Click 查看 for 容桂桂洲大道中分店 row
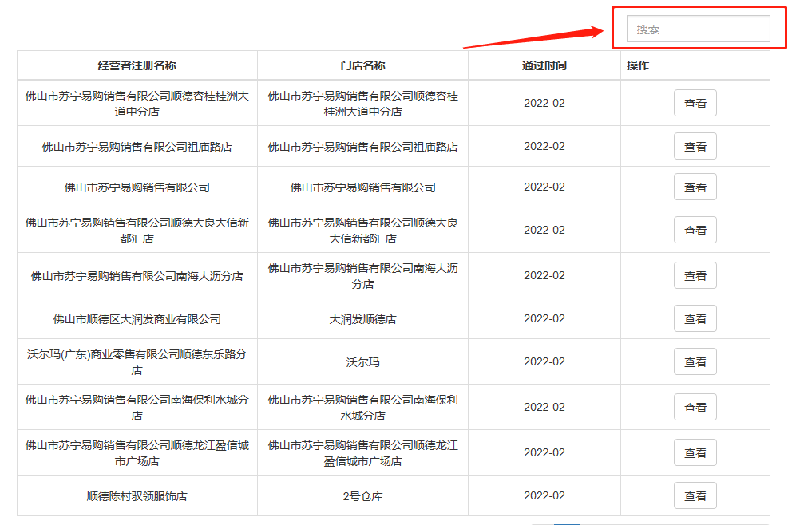This screenshot has height=525, width=800. pos(695,103)
